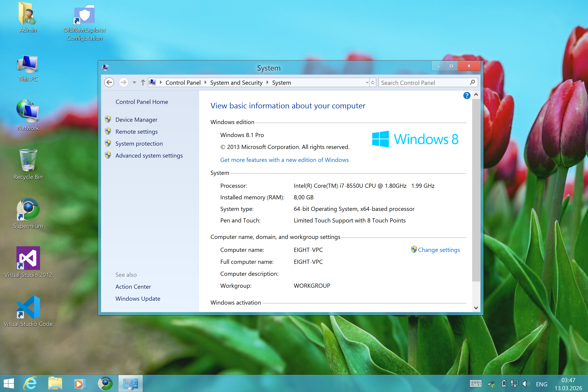Click Change settings for computer name
Image resolution: width=588 pixels, height=392 pixels.
[439, 250]
